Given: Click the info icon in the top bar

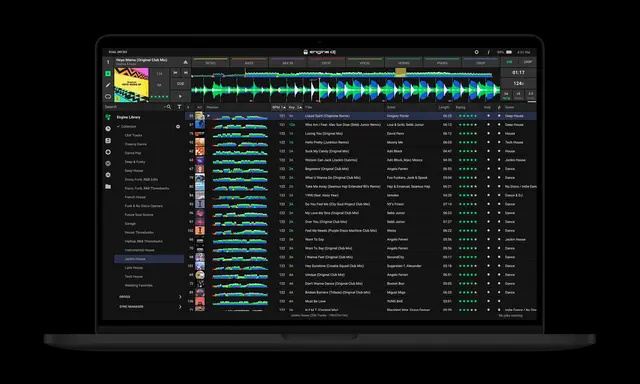Looking at the screenshot, I should coord(488,52).
